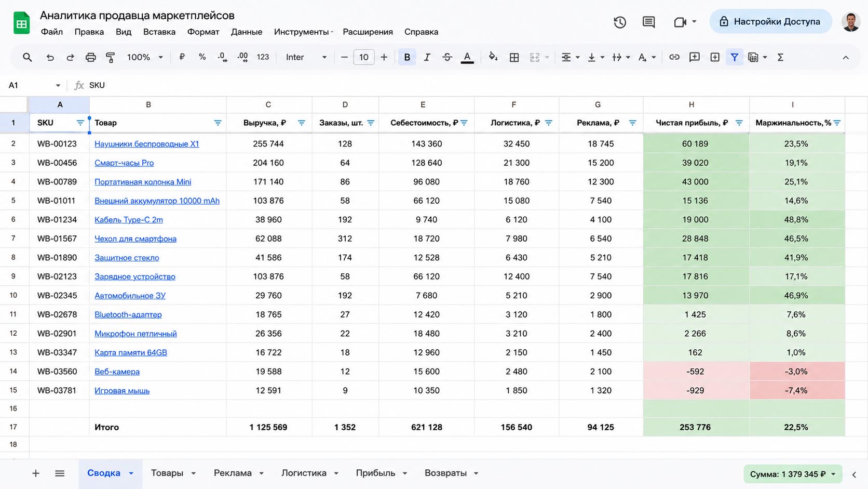Open the Товар column filter

[x=218, y=123]
